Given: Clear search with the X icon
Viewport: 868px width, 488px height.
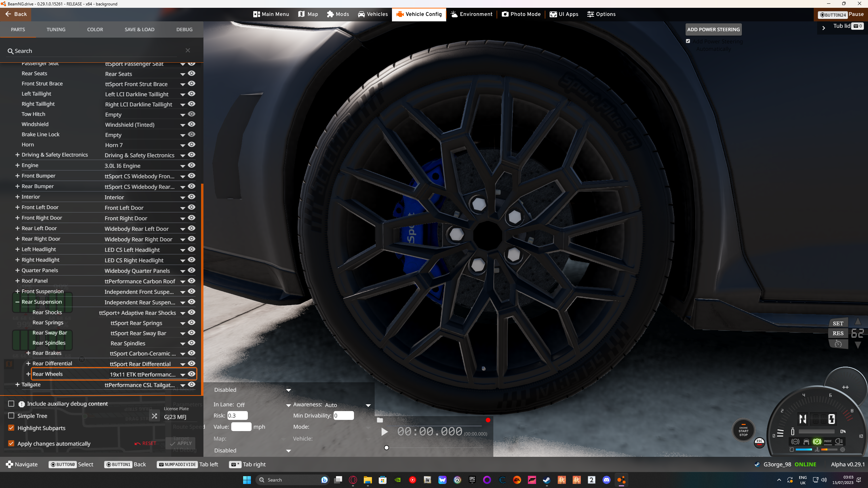Looking at the screenshot, I should pyautogui.click(x=188, y=50).
